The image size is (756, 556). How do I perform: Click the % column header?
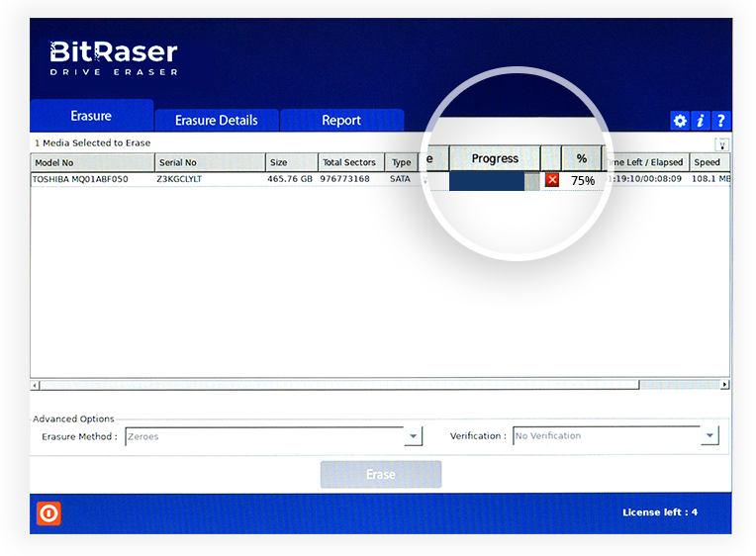[582, 158]
